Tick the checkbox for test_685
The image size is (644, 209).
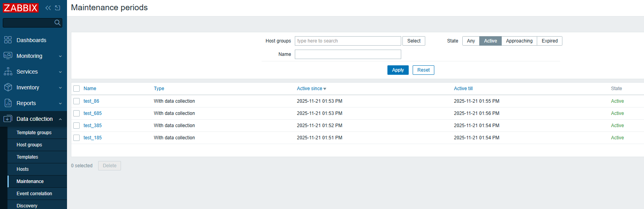coord(76,113)
